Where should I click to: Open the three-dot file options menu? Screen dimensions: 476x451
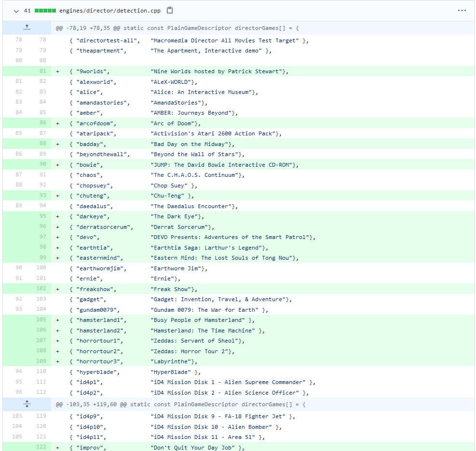[x=462, y=10]
